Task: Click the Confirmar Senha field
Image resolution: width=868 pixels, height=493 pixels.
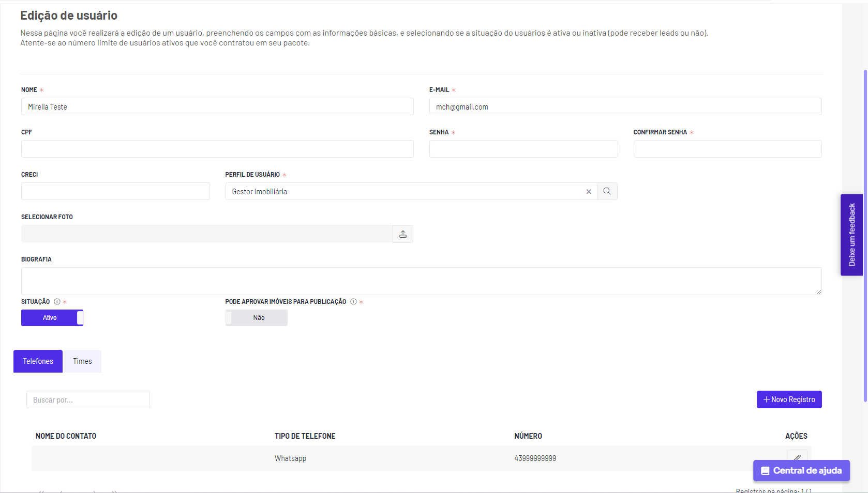Action: [727, 149]
